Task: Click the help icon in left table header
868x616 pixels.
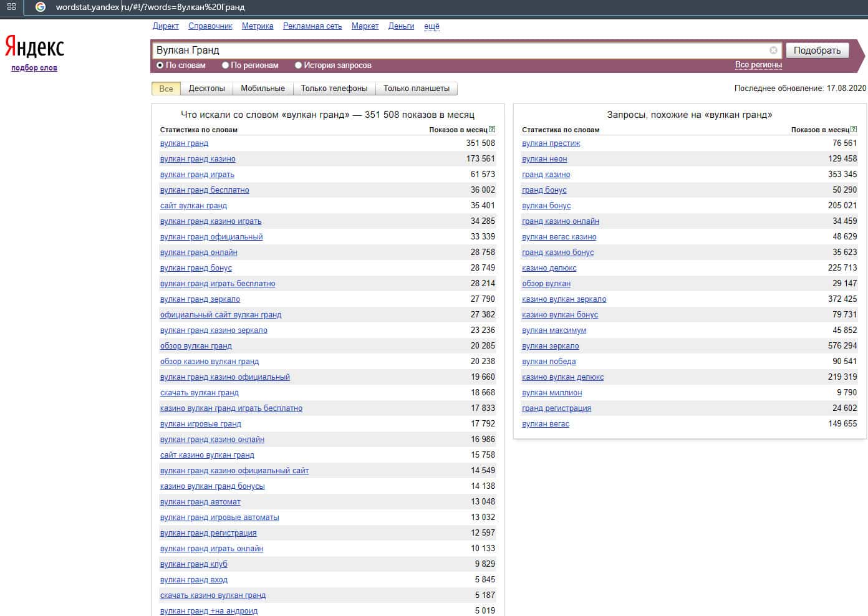Action: click(x=492, y=130)
